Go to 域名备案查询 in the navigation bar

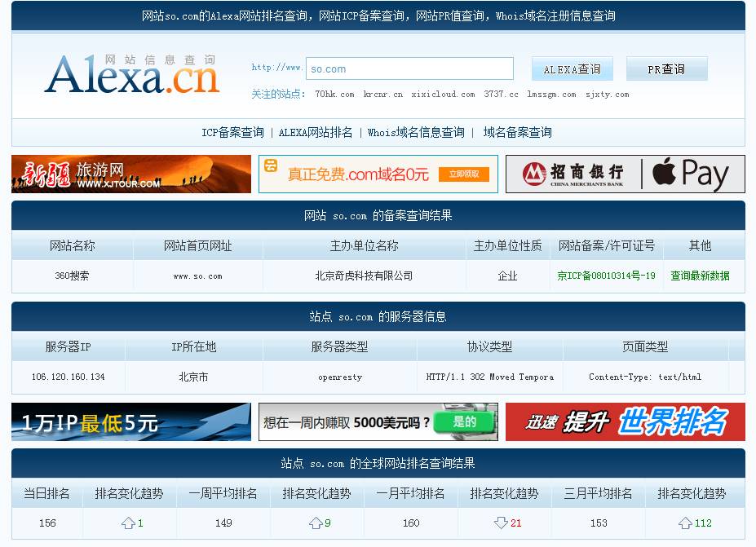517,132
